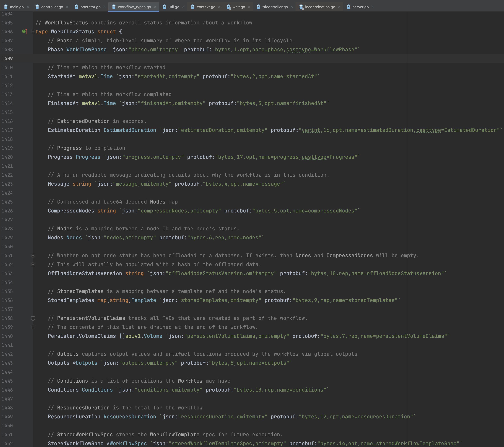
Task: Collapse the WorkflowStatus struct fold marker
Action: point(33,32)
